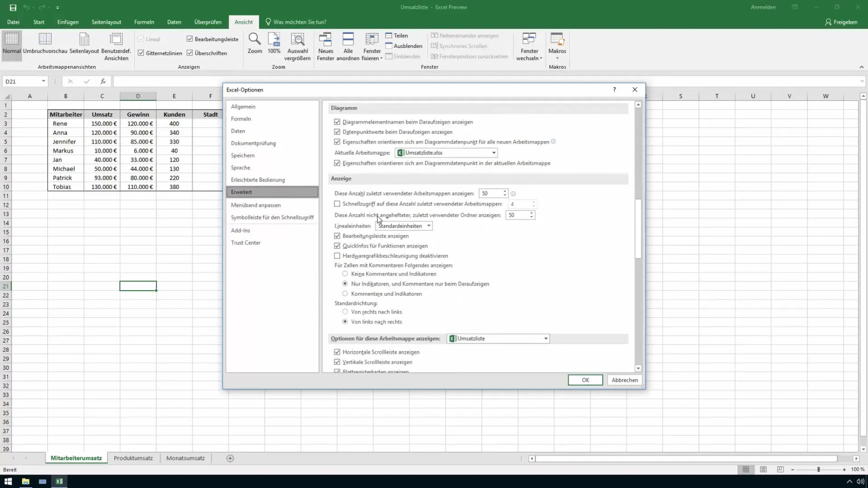Switch to Einfügen ribbon tab
The width and height of the screenshot is (868, 488).
click(68, 22)
